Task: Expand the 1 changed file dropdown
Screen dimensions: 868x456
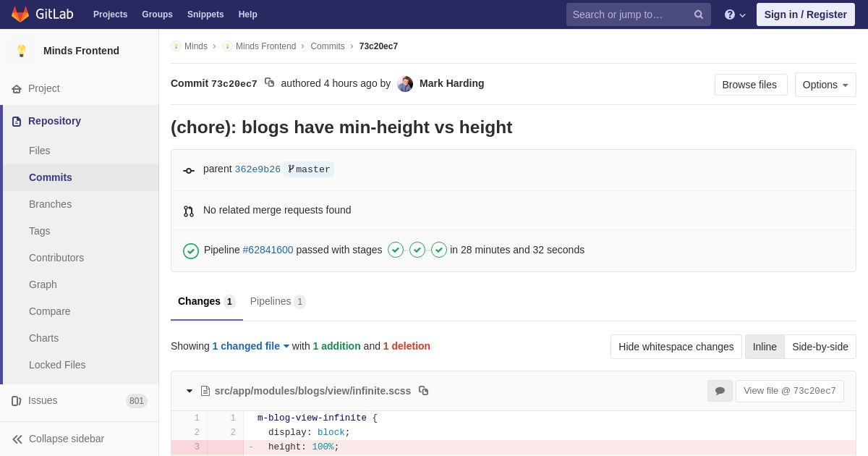Action: coord(251,346)
